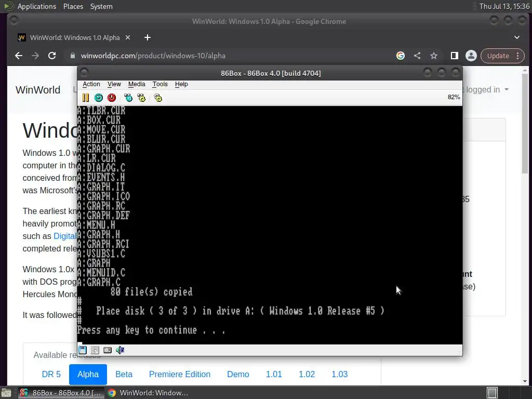Click the green hard reset icon
The height and width of the screenshot is (399, 532).
98,98
